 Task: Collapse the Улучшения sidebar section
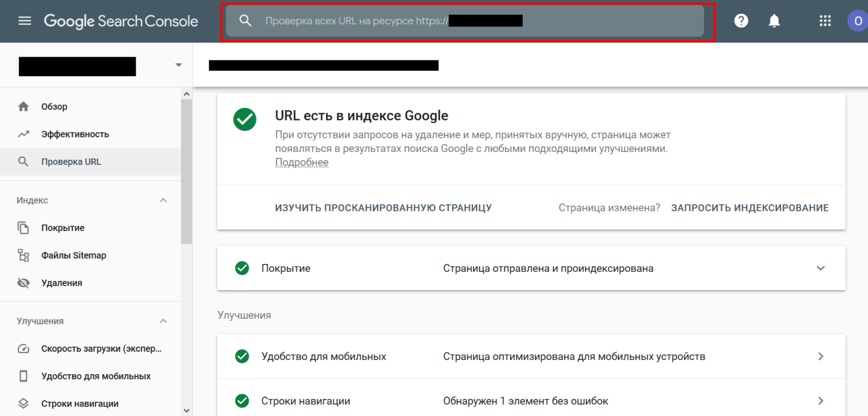(x=163, y=321)
